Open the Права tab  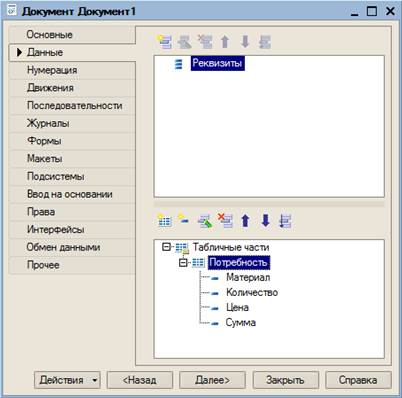point(72,212)
